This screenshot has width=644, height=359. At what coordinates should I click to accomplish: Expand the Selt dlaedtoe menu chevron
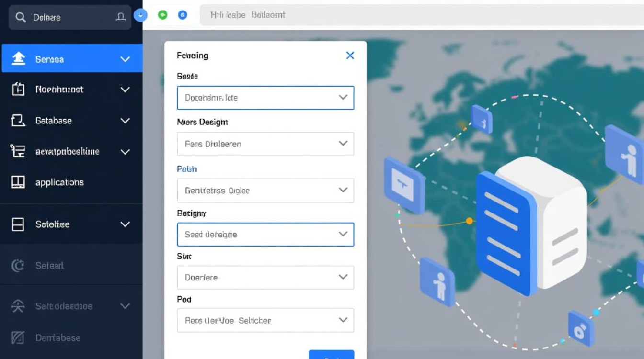pos(125,306)
